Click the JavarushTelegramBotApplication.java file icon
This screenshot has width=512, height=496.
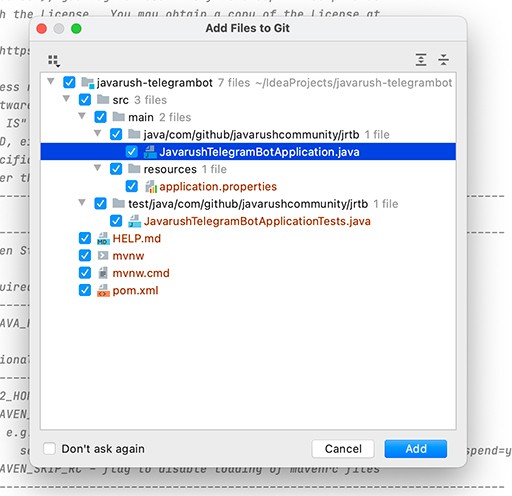click(x=150, y=152)
